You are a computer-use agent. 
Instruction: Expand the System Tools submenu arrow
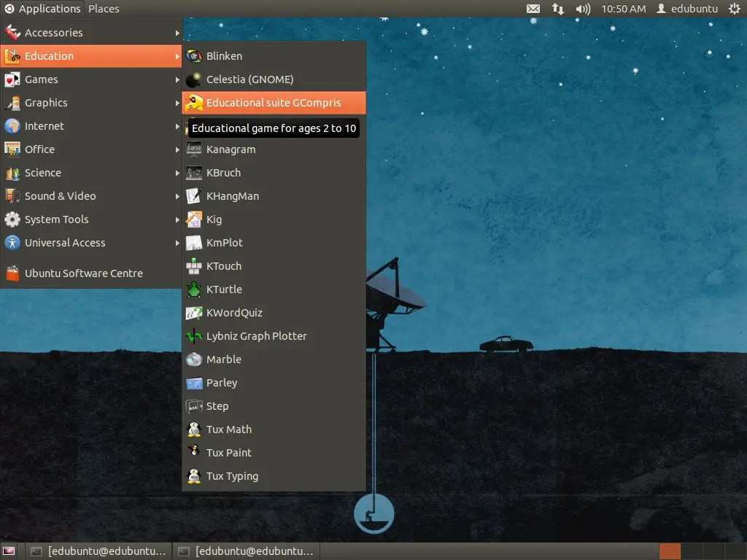click(177, 219)
